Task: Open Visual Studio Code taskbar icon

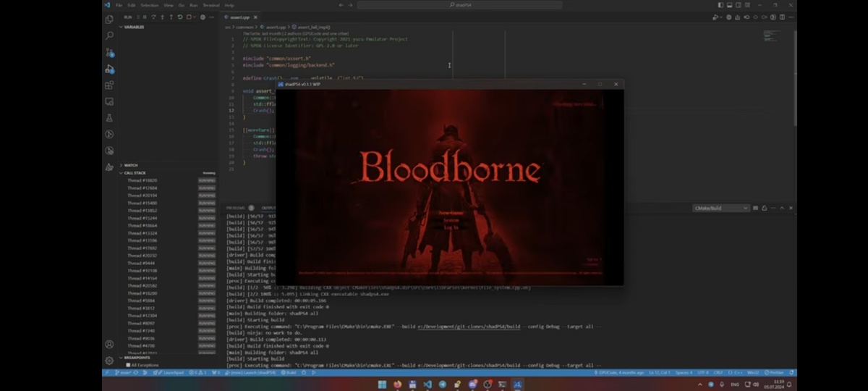Action: (427, 384)
